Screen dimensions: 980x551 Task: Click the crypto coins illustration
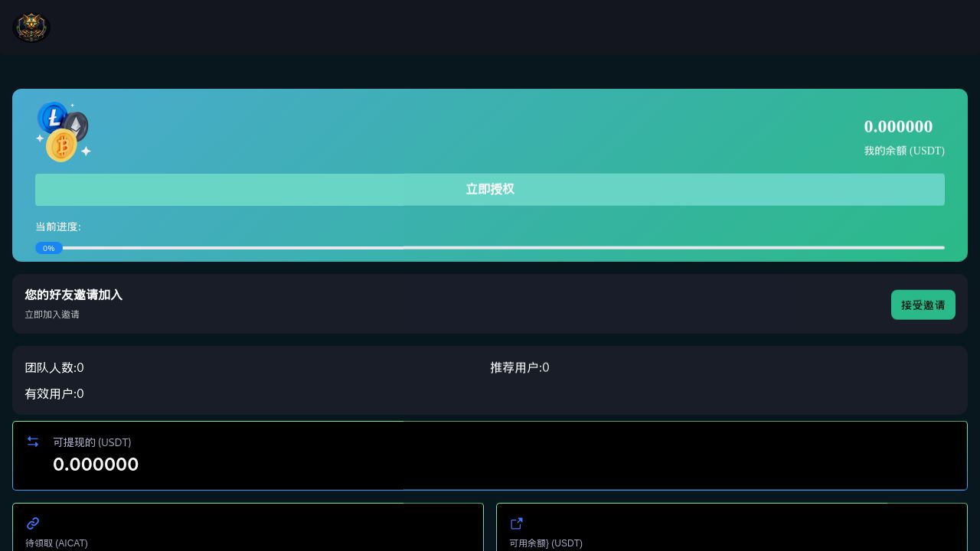64,132
